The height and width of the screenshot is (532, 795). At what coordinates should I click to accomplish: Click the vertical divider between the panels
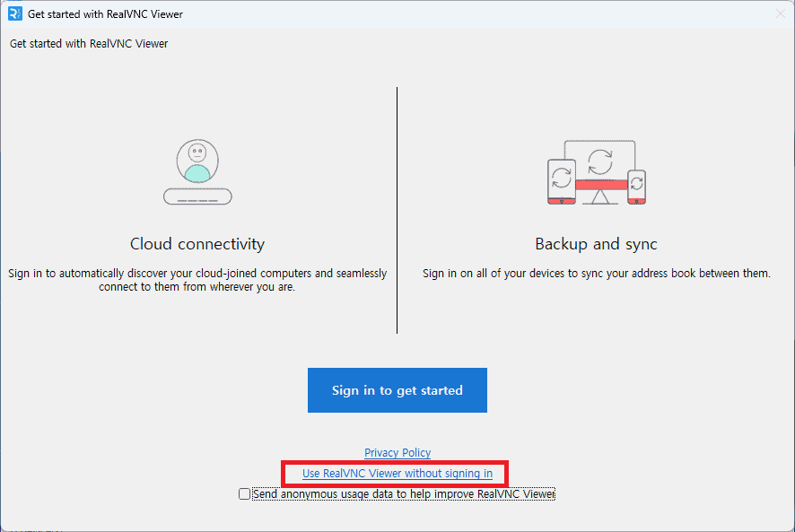click(x=397, y=211)
